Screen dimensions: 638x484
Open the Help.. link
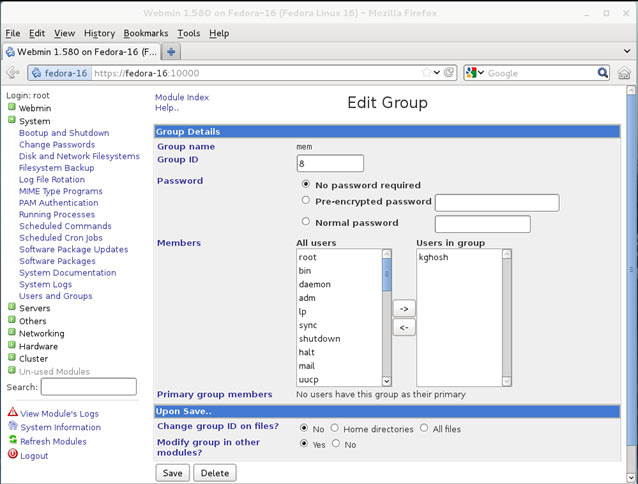click(x=167, y=108)
